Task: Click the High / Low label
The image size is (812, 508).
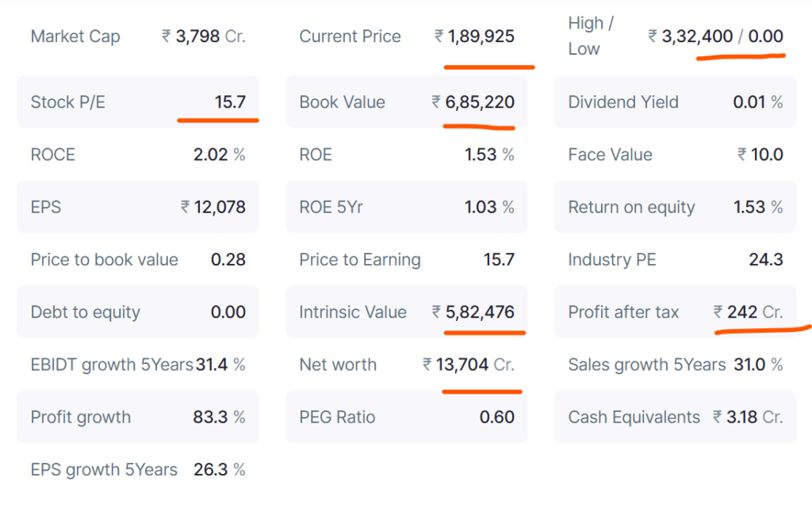Action: [592, 36]
